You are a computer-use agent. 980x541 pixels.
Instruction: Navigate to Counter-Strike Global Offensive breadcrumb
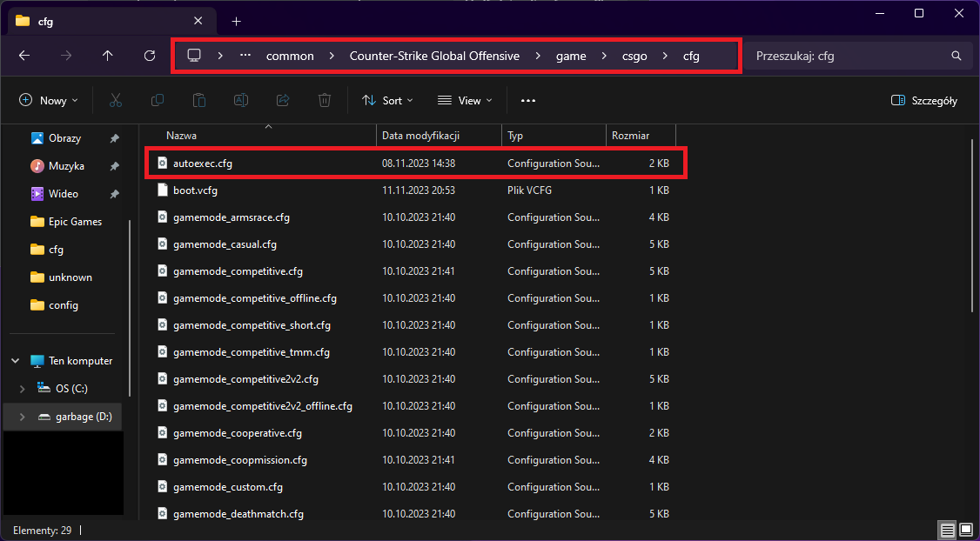point(434,57)
